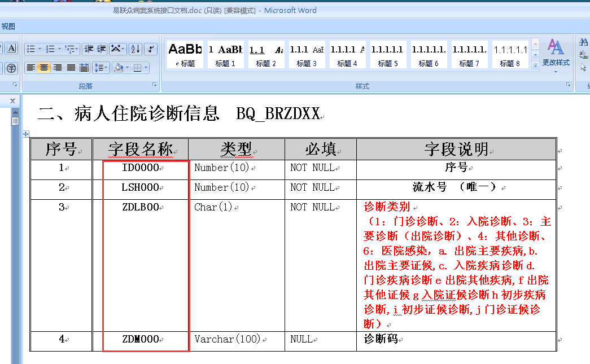Click the table move handle

25,134
